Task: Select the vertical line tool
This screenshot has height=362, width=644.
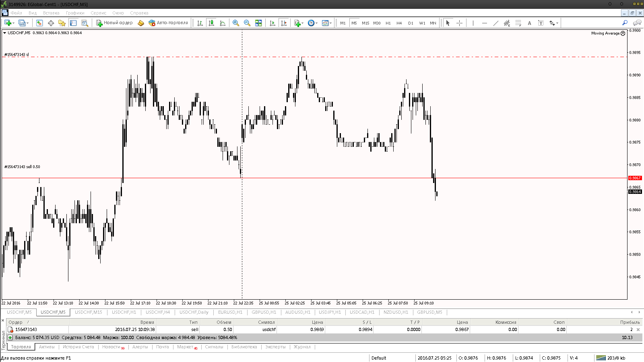Action: [x=473, y=23]
